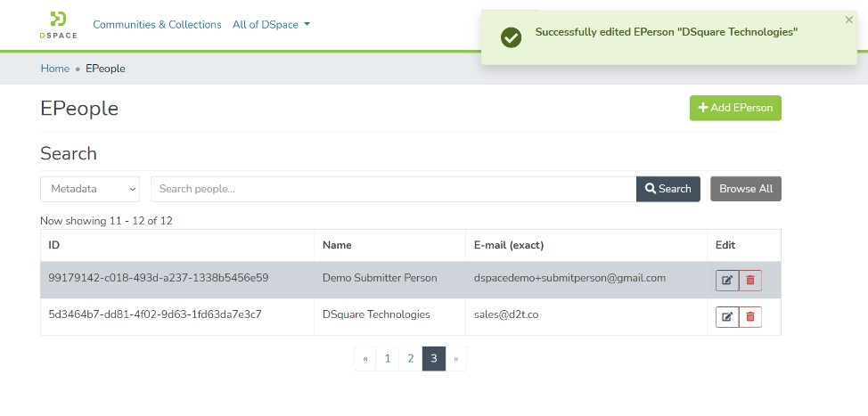
Task: Expand the All of DSpace menu
Action: click(x=271, y=25)
